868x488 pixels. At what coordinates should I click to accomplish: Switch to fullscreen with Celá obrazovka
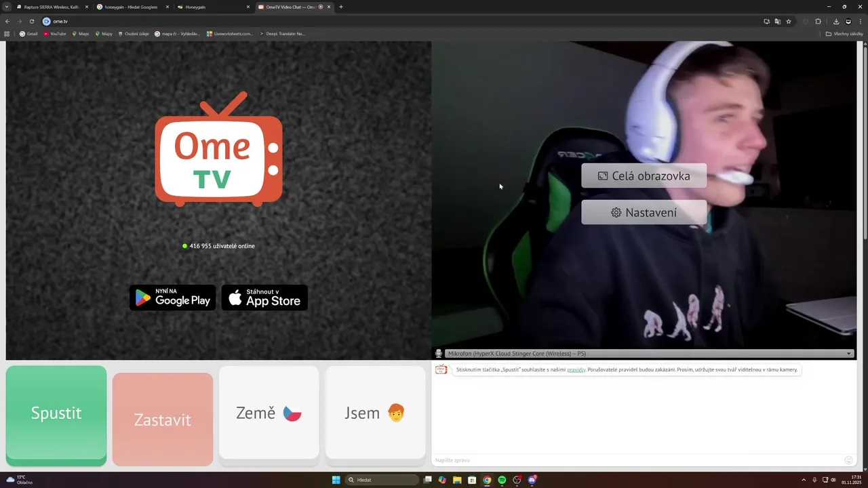click(644, 176)
